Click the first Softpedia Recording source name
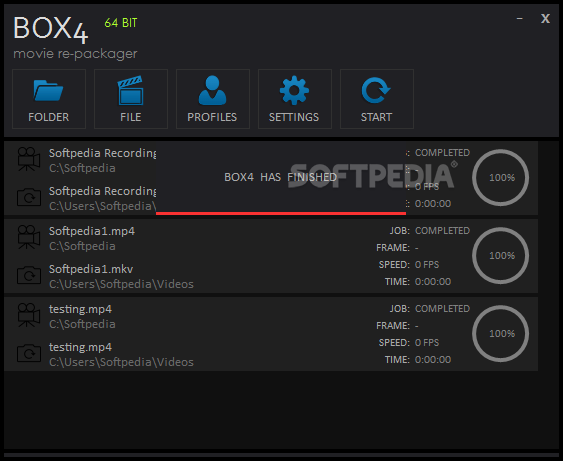This screenshot has width=563, height=461. coord(102,153)
